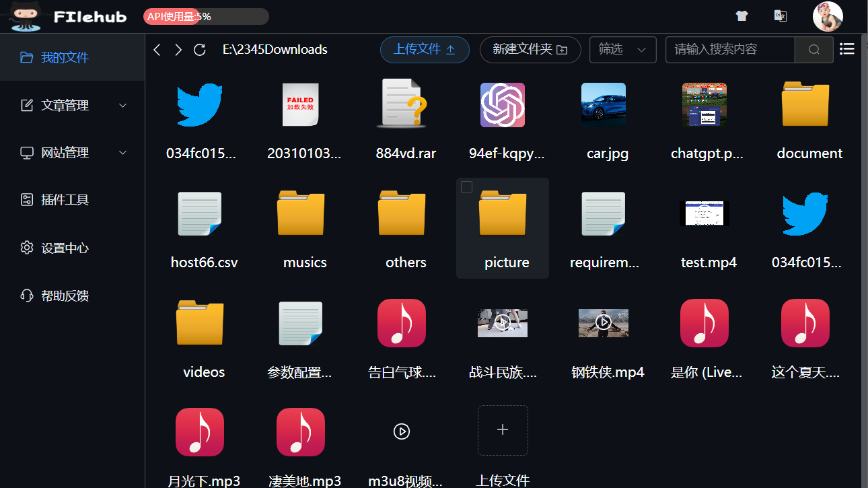Click the theme shirt icon
The height and width of the screenshot is (488, 868).
click(742, 15)
